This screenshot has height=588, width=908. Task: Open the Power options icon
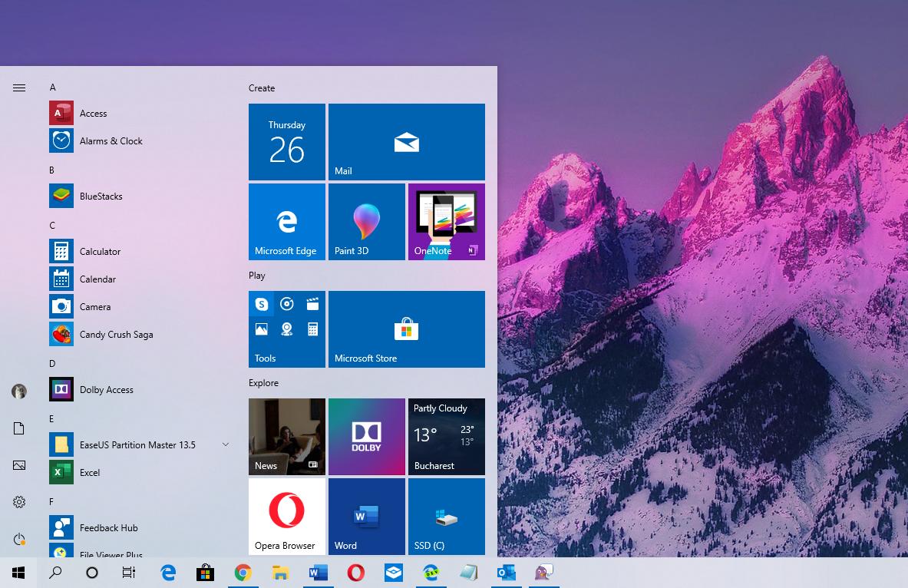(x=19, y=539)
